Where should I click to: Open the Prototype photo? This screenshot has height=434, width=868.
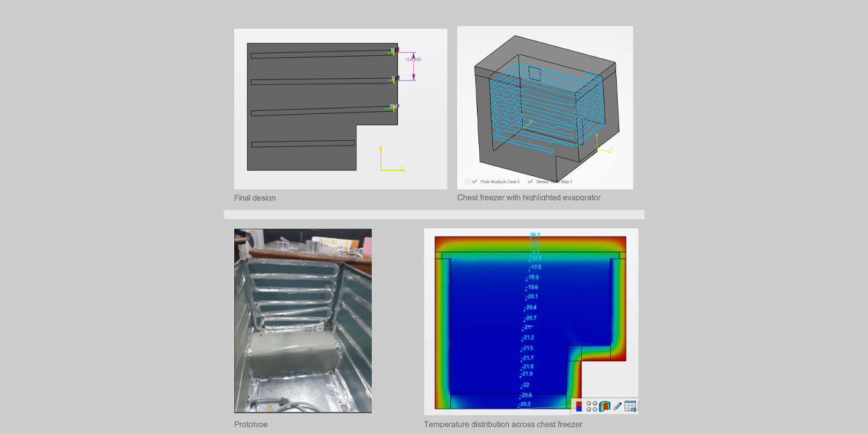(303, 321)
